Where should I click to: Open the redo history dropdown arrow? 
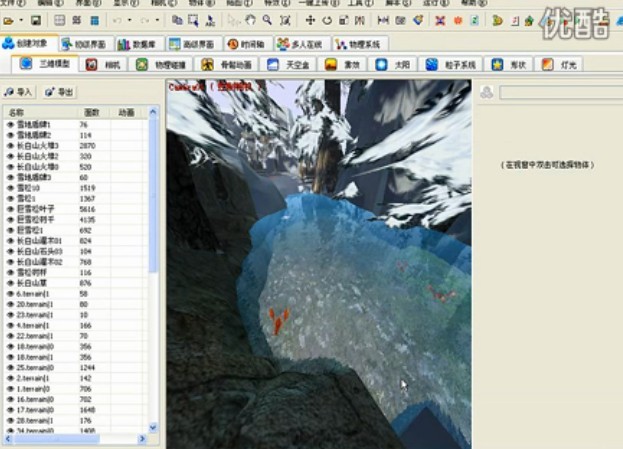(157, 20)
